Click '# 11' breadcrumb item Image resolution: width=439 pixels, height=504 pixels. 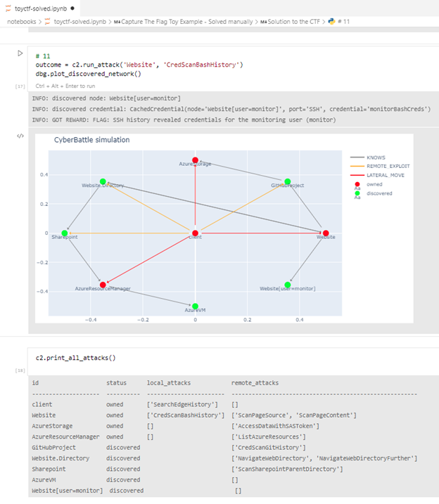coord(342,22)
